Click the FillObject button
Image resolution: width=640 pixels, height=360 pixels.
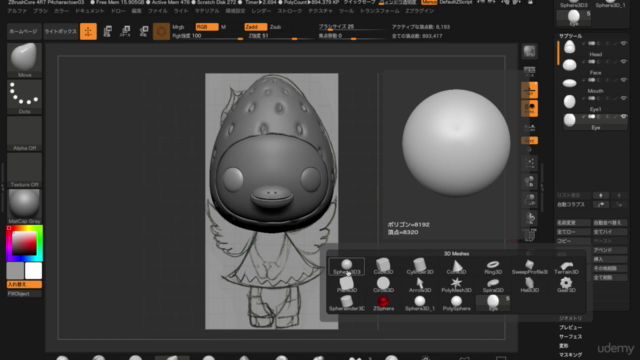(24, 293)
